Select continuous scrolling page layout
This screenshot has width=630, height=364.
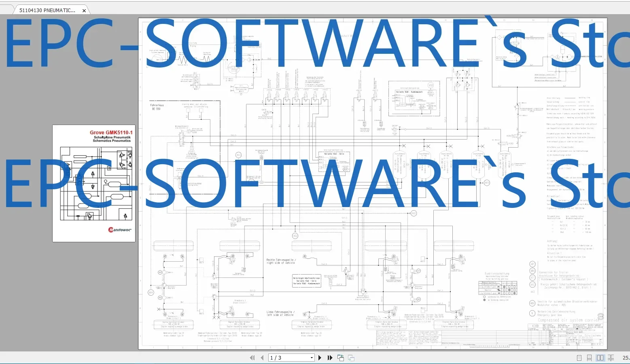click(589, 358)
